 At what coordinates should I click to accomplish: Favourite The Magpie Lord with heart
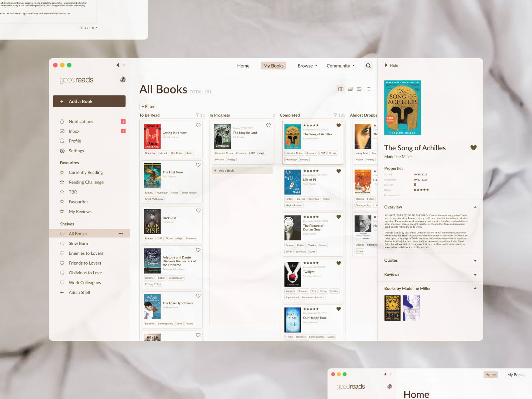pos(268,125)
